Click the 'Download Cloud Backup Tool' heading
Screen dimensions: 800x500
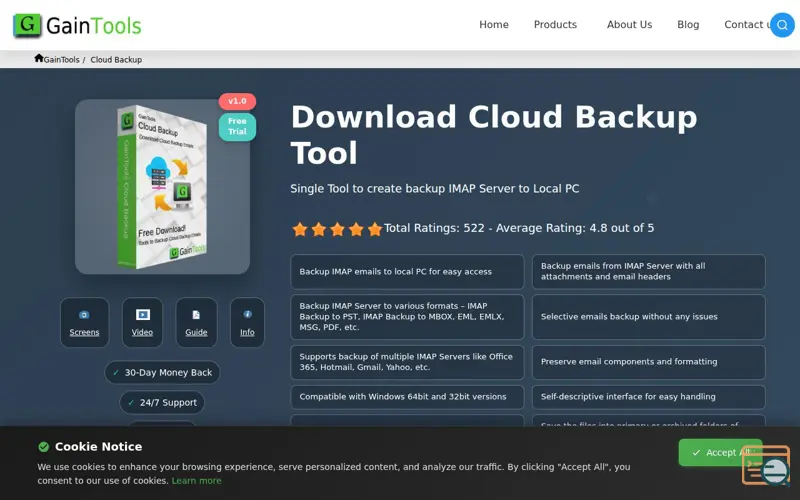pyautogui.click(x=494, y=135)
